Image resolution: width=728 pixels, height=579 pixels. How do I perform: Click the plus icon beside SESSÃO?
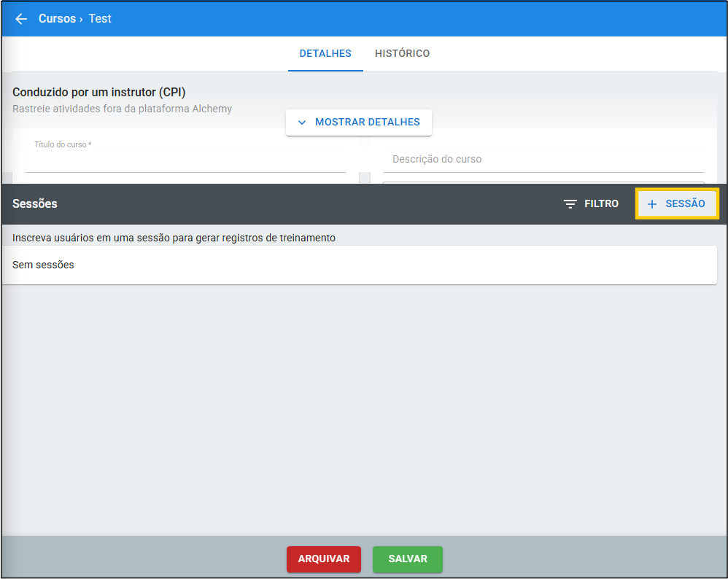[x=652, y=204]
